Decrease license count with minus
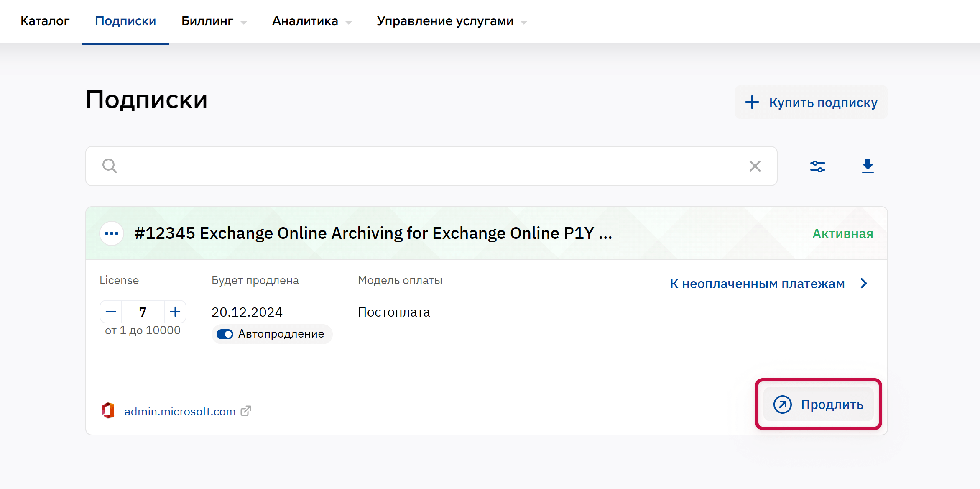 (x=111, y=312)
